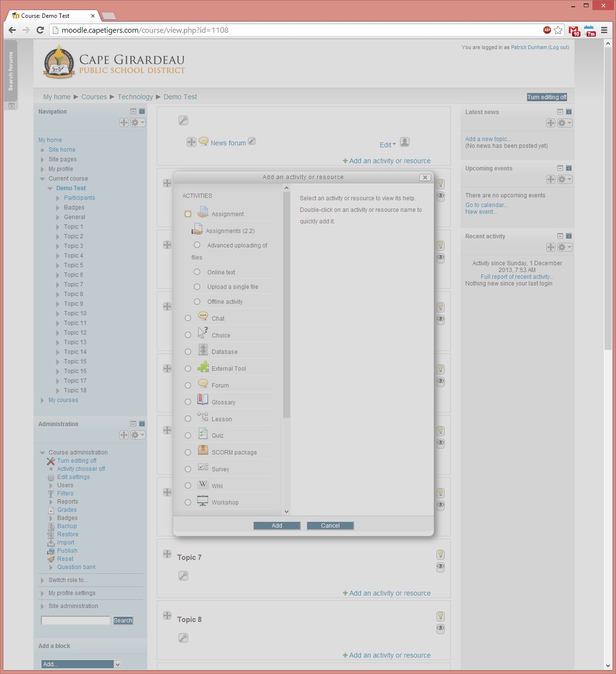
Task: Click Cancel in activity dialog
Action: click(x=330, y=526)
